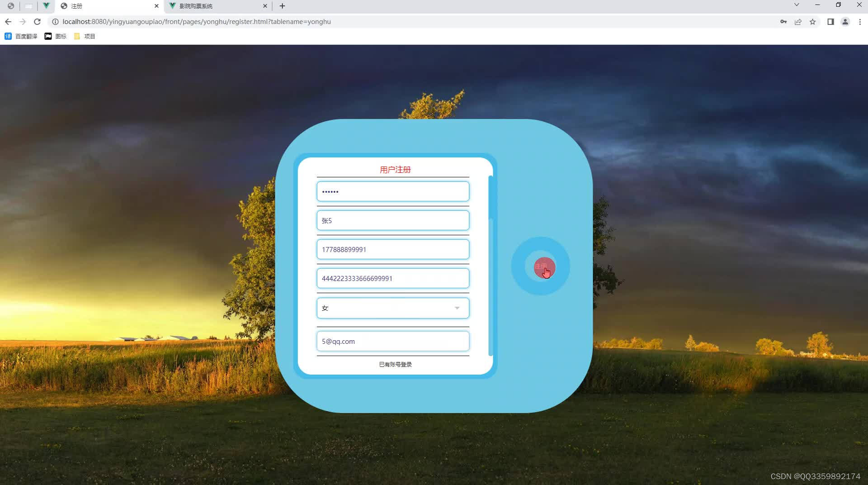Click the password field with dots
The width and height of the screenshot is (868, 485).
coord(393,191)
